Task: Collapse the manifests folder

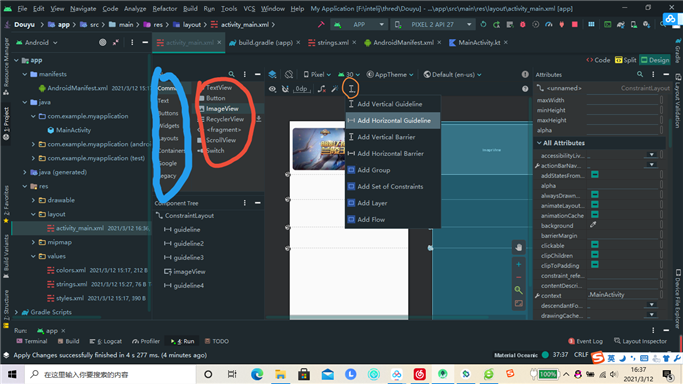Action: (x=25, y=74)
